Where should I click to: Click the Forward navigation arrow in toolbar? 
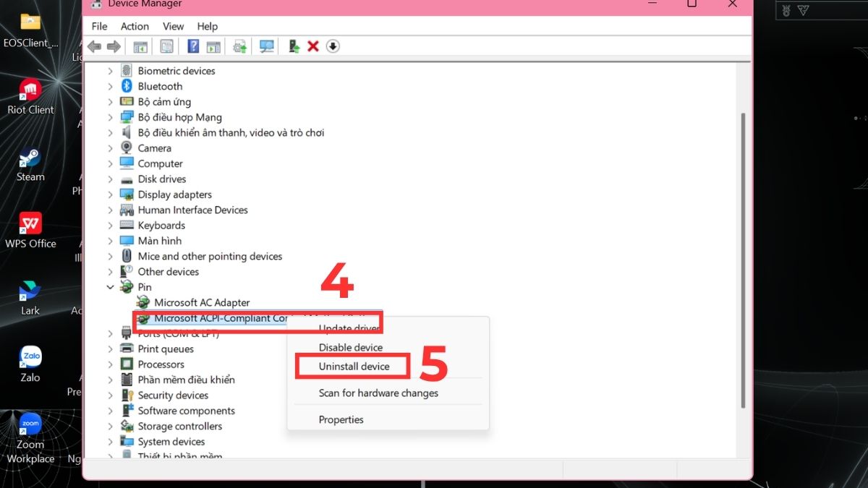pyautogui.click(x=114, y=46)
